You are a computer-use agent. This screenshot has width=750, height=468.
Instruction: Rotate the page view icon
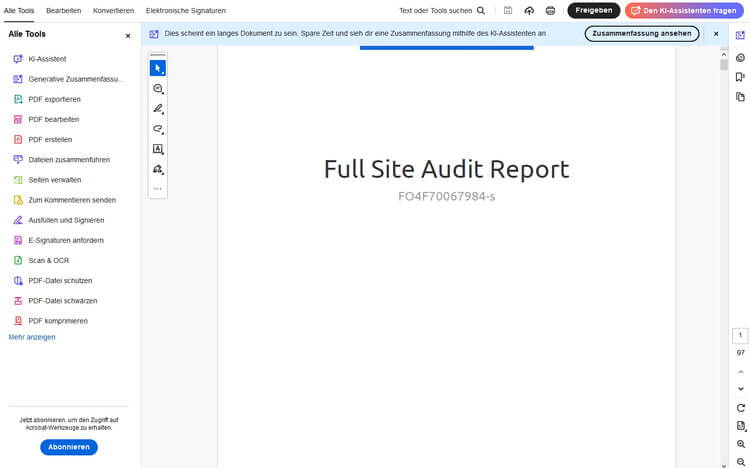[x=740, y=408]
